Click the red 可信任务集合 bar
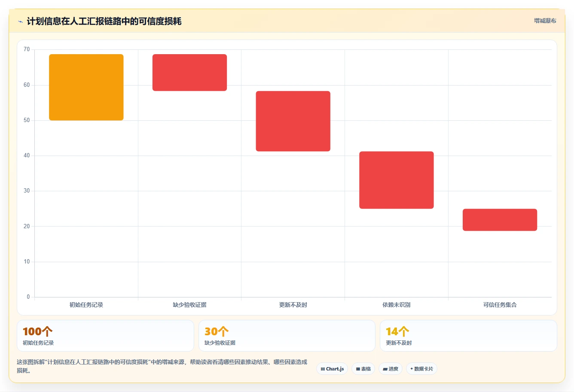The width and height of the screenshot is (574, 392). pos(500,220)
